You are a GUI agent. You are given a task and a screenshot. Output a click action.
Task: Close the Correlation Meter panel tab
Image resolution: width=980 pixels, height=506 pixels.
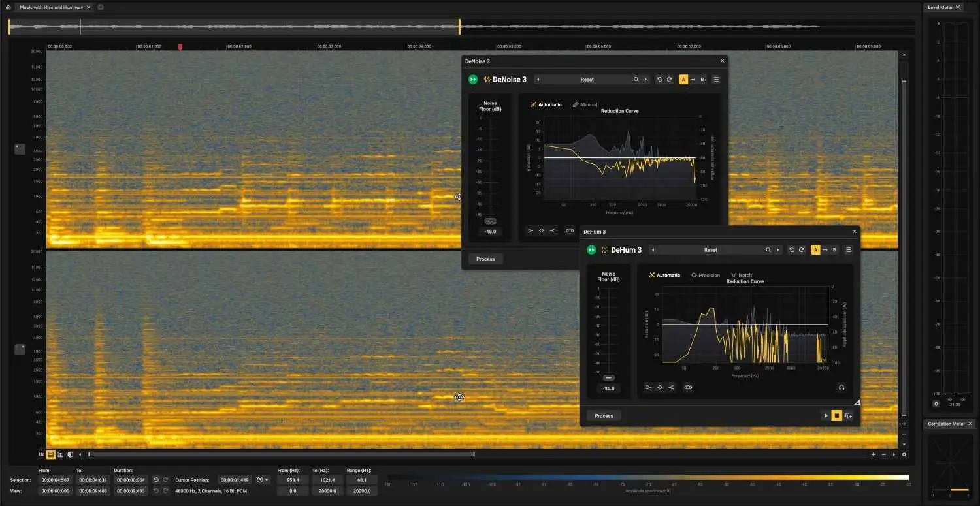click(970, 424)
